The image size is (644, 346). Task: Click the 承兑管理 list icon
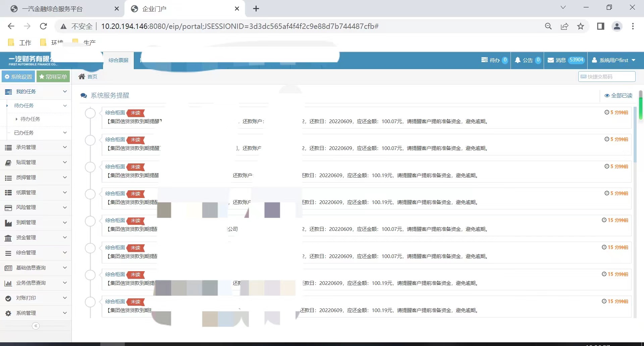(x=8, y=147)
